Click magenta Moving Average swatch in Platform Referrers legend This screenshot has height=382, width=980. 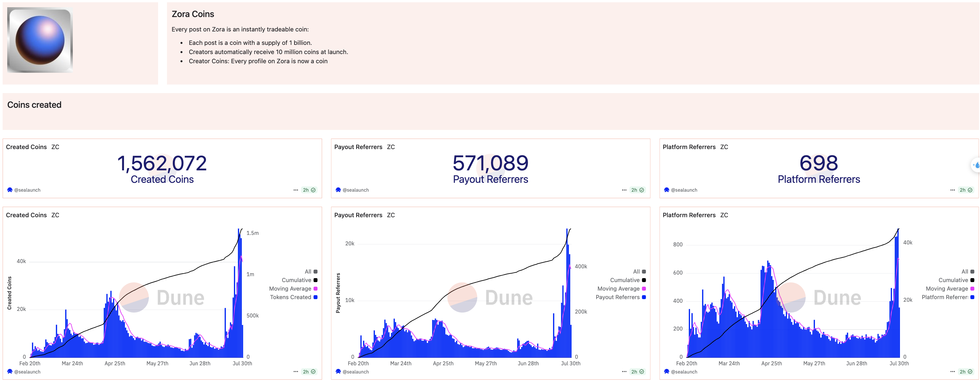[x=972, y=289]
